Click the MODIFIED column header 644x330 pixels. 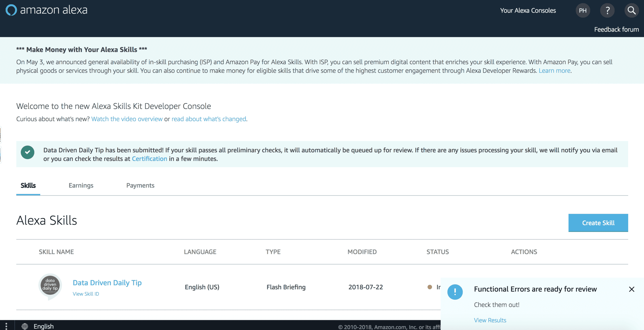[362, 252]
